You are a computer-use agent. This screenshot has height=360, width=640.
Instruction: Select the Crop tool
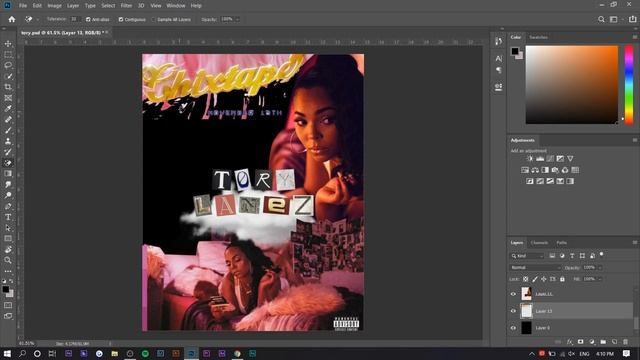8,87
